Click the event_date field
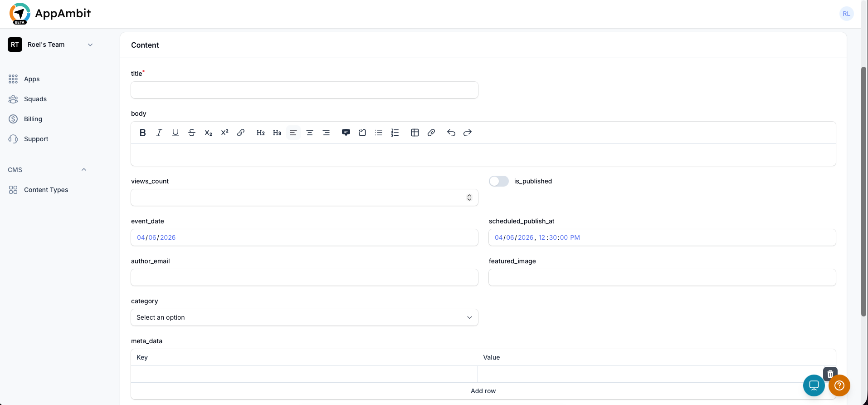The image size is (868, 405). 304,237
